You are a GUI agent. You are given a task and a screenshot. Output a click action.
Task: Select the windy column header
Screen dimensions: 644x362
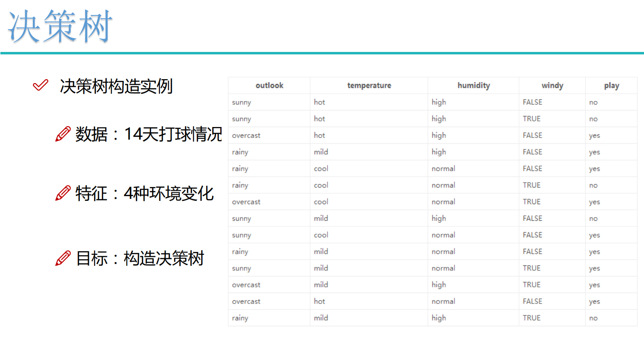pyautogui.click(x=552, y=86)
